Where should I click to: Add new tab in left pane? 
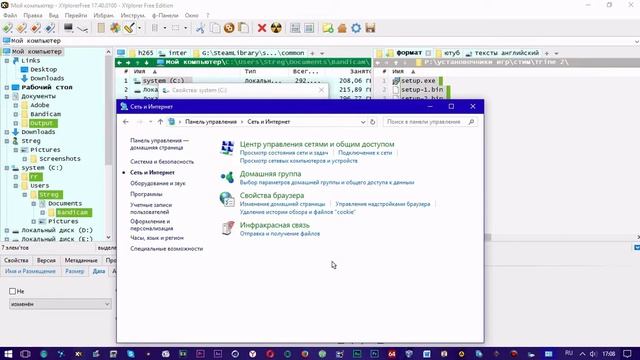coord(312,53)
